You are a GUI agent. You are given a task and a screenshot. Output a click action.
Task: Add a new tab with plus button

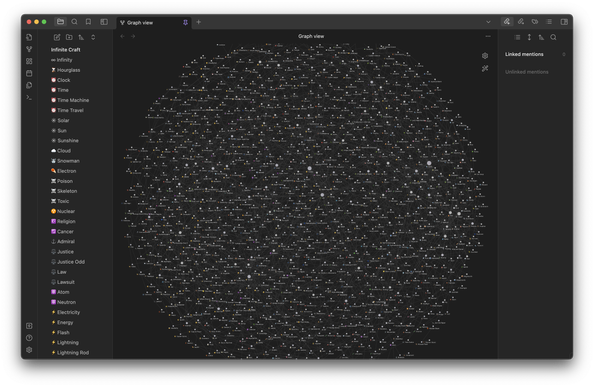coord(199,22)
